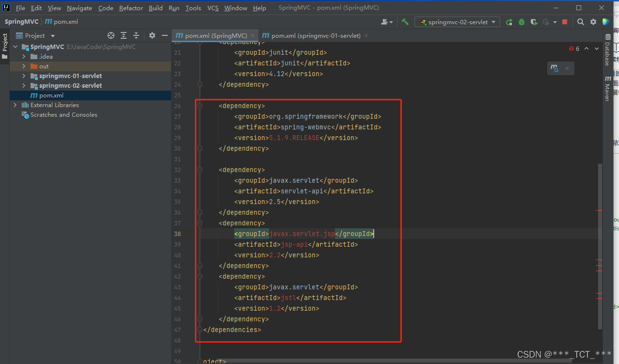Open the Project panel options gear

(x=152, y=35)
